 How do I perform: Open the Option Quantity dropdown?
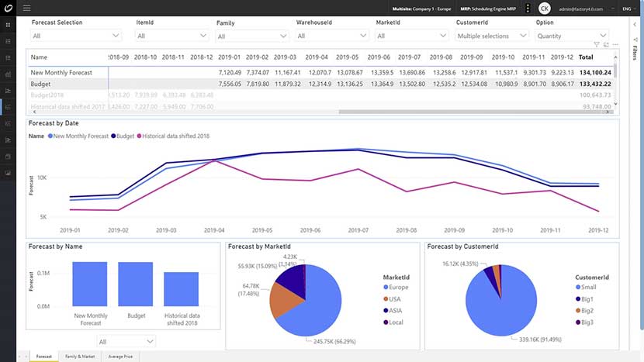click(571, 36)
